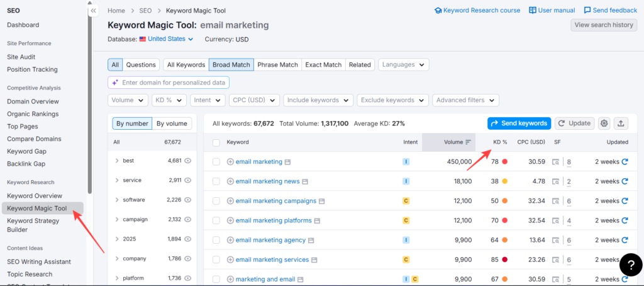The height and width of the screenshot is (286, 644).
Task: Select the Exact Match tab
Action: pyautogui.click(x=323, y=65)
